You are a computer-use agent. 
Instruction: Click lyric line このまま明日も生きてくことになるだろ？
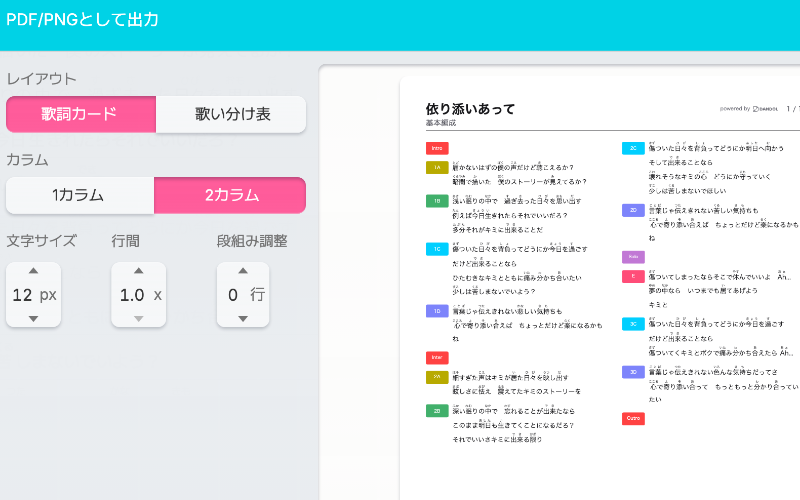tap(513, 425)
